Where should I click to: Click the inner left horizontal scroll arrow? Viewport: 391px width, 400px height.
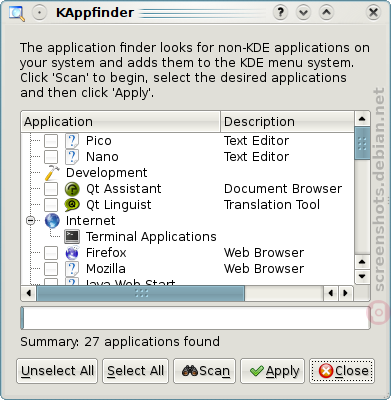pos(331,293)
